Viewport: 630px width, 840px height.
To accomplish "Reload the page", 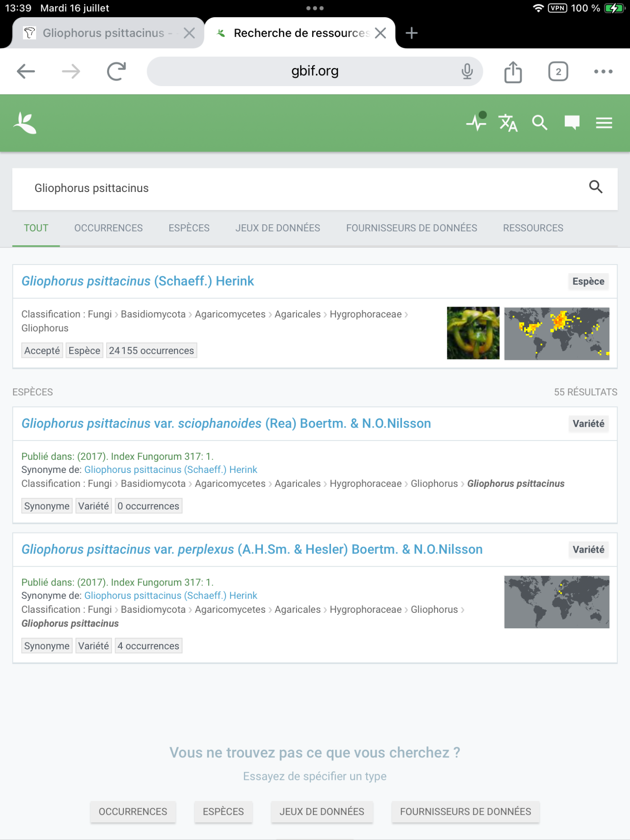I will point(116,72).
